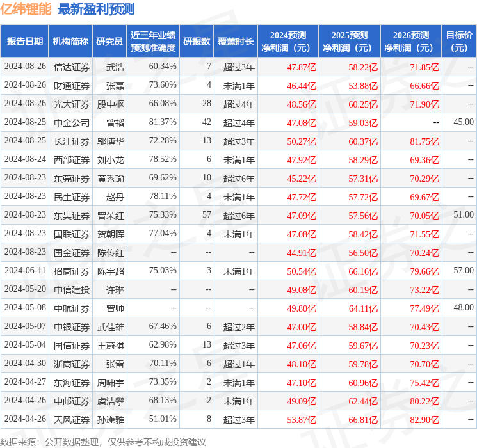Click the 81.37% accuracy value
This screenshot has width=477, height=448.
[x=163, y=122]
